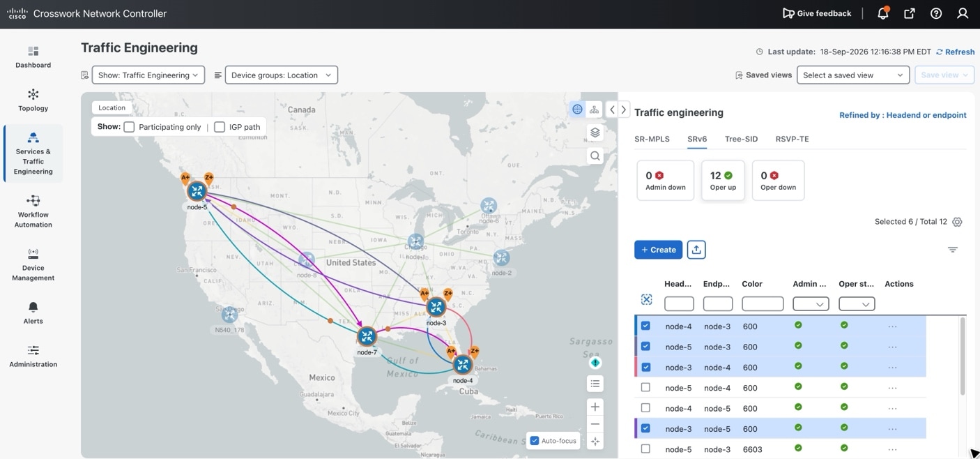Open actions menu for node-4 to node-3 row
The height and width of the screenshot is (459, 980).
tap(892, 326)
